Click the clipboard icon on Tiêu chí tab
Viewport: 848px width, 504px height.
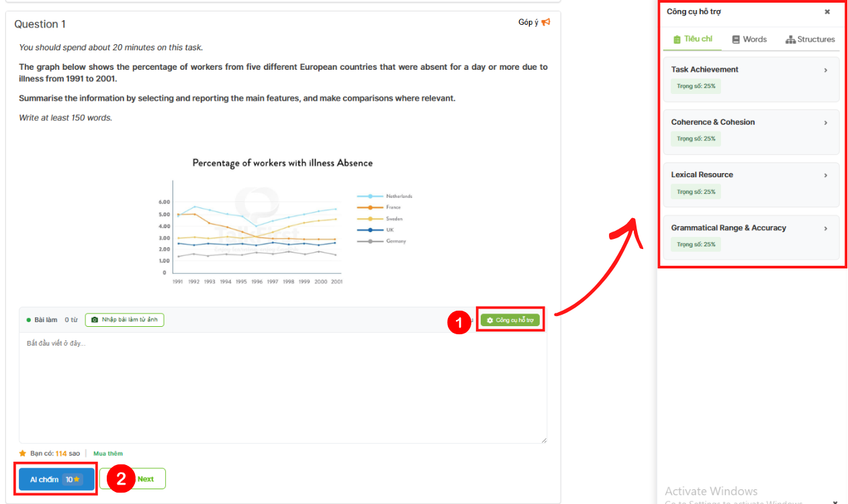(677, 40)
